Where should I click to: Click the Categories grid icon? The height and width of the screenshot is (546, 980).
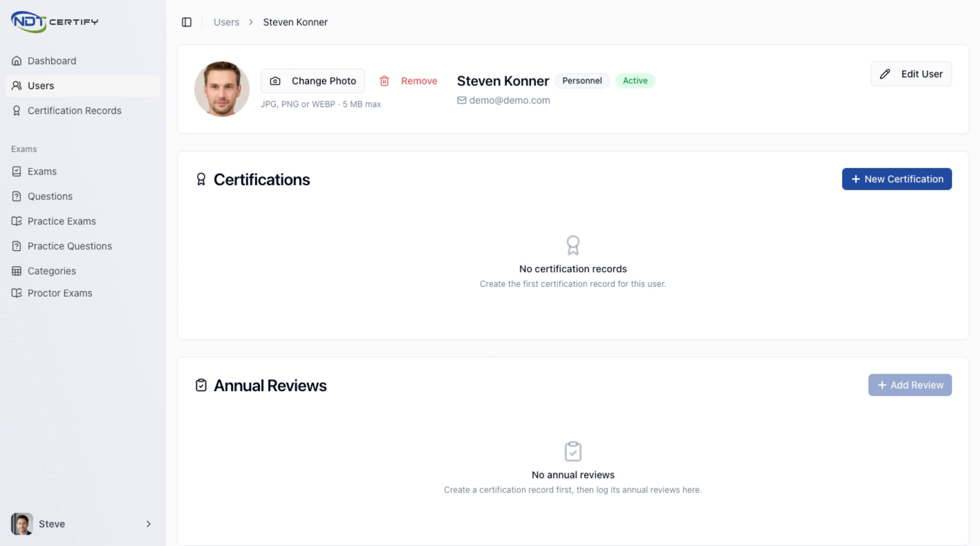pyautogui.click(x=16, y=271)
